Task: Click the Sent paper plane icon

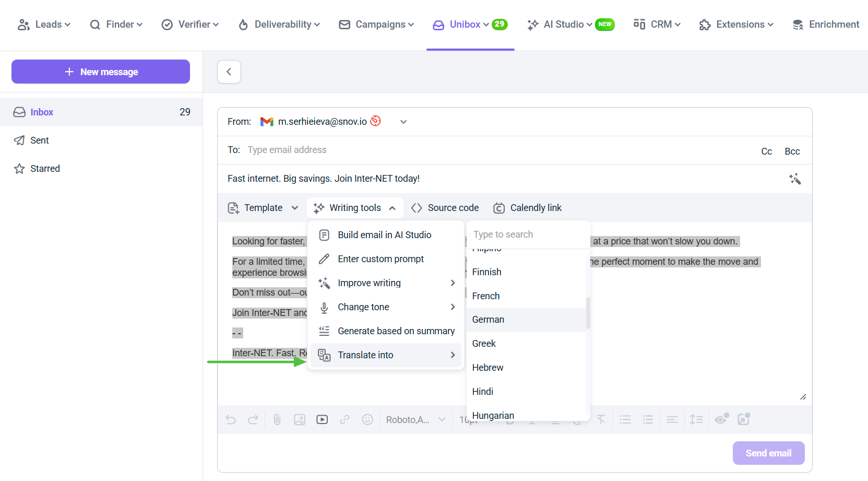Action: (x=19, y=140)
